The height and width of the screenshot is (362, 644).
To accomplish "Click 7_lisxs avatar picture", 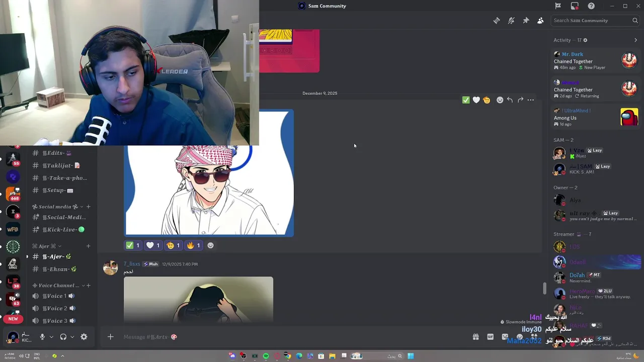I will coord(110,268).
